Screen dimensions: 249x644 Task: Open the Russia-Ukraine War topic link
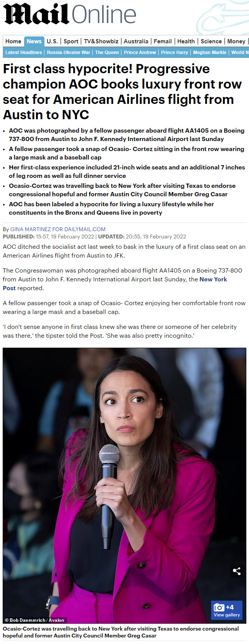pyautogui.click(x=69, y=53)
